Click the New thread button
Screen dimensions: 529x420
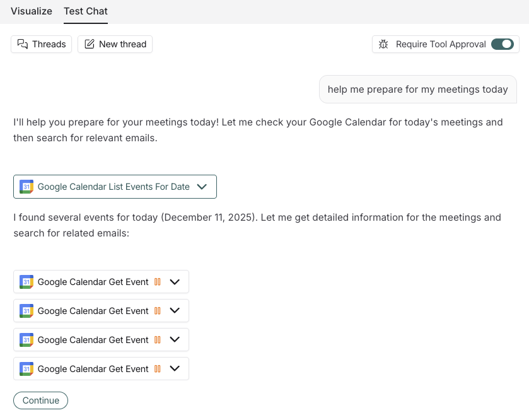coord(115,44)
